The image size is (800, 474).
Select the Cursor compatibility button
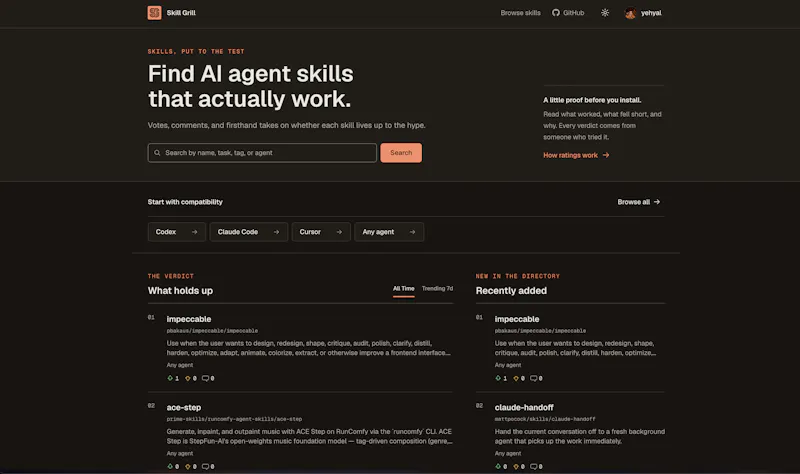(321, 232)
